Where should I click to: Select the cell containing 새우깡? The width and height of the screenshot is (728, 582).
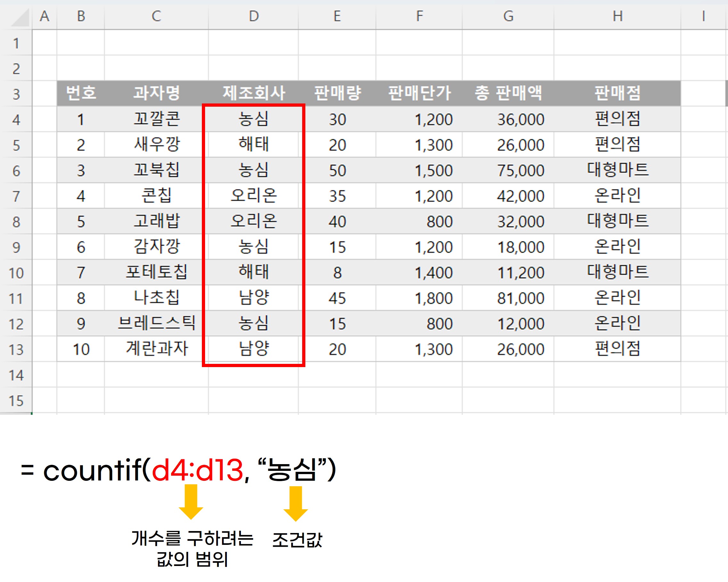tap(156, 144)
